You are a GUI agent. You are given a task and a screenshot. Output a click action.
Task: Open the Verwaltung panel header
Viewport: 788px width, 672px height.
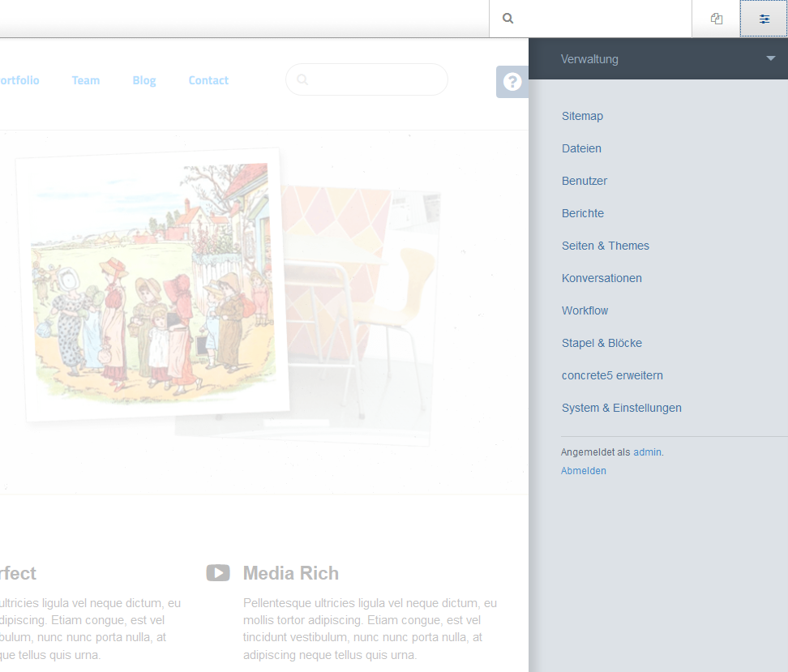pos(658,59)
